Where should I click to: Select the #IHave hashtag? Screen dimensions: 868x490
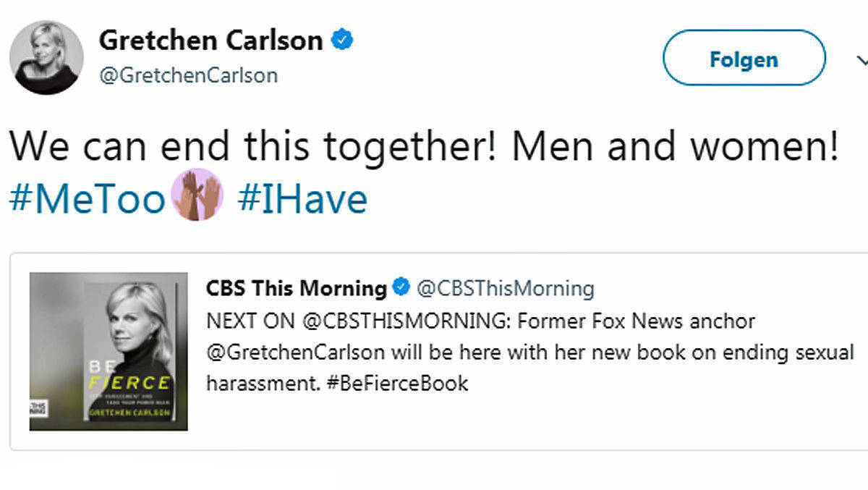tap(302, 200)
